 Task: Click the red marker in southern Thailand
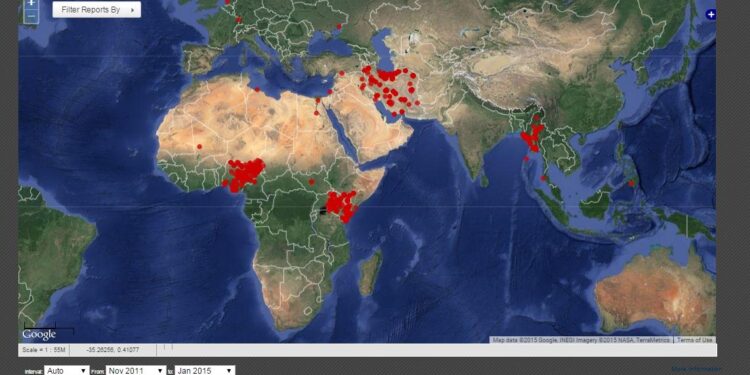(543, 178)
